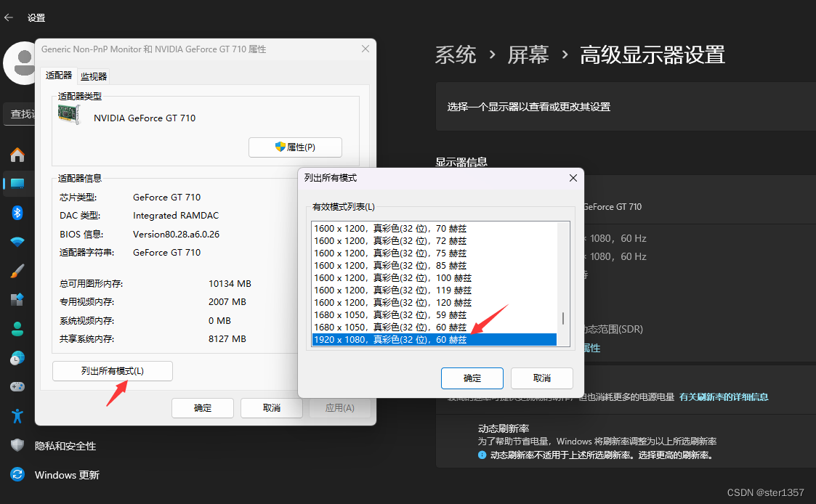Click the mode list vertical scrollbar thumb

[563, 318]
